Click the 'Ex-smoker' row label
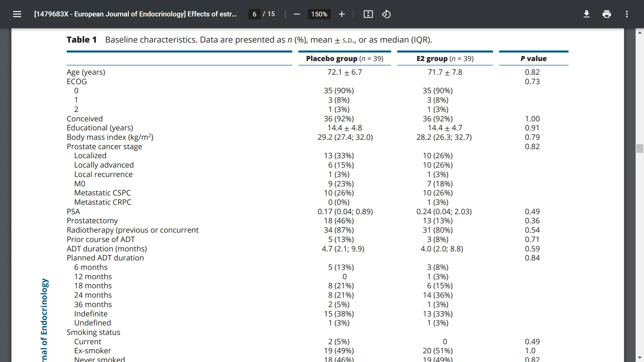Image resolution: width=644 pixels, height=362 pixels. [x=93, y=351]
